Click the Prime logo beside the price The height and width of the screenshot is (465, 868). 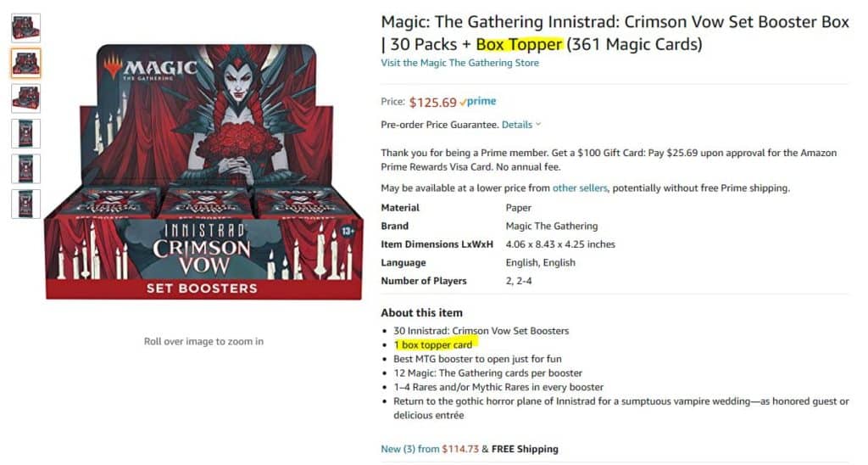click(478, 102)
